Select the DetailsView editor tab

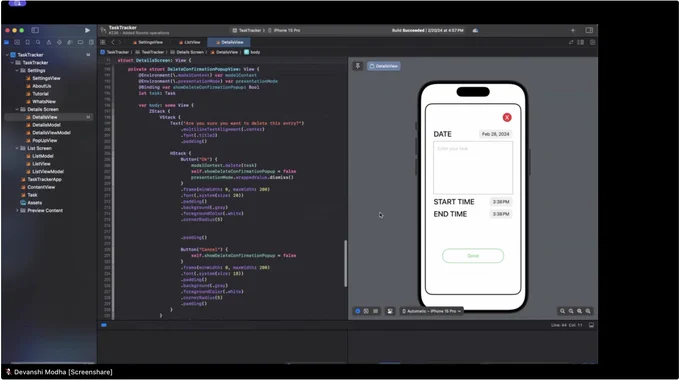229,42
